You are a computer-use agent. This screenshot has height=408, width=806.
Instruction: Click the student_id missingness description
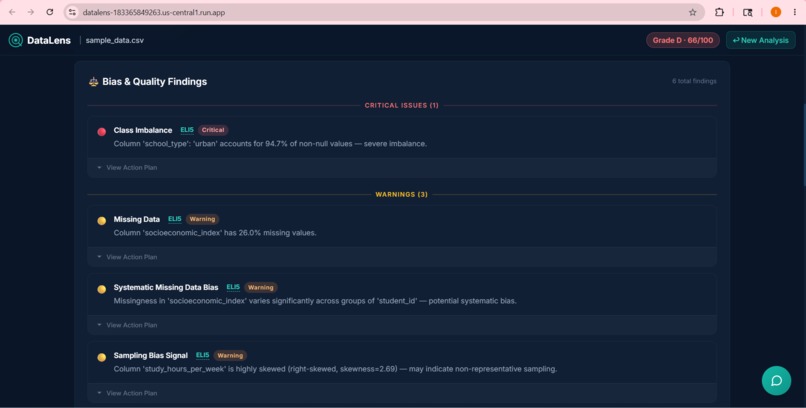point(315,301)
